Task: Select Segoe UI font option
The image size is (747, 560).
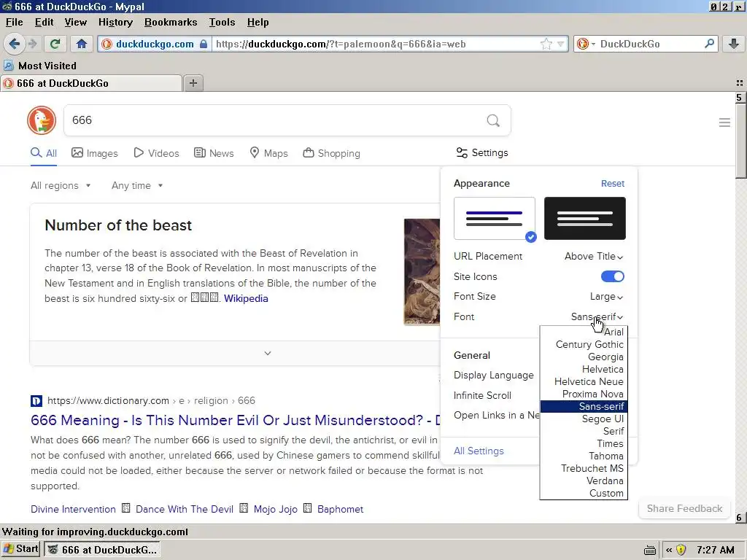Action: pyautogui.click(x=584, y=419)
